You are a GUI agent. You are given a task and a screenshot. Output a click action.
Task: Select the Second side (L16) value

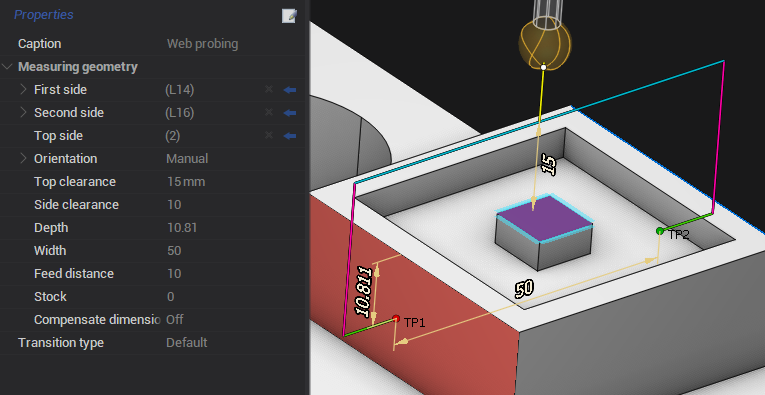[180, 113]
